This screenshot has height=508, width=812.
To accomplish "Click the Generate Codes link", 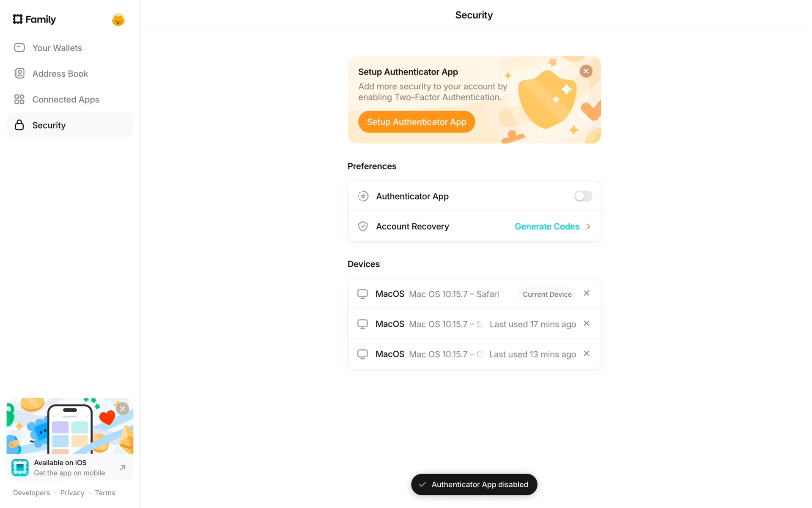I will point(547,226).
